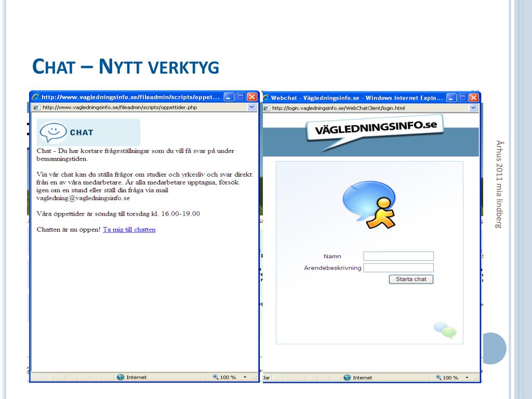Click the Starta chat button
The width and height of the screenshot is (532, 399).
point(411,279)
